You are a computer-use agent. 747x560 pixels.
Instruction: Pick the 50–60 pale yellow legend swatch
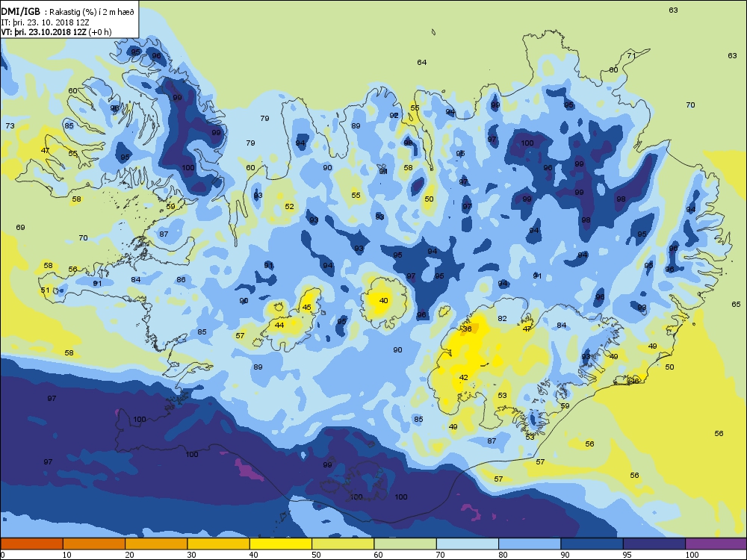point(343,544)
